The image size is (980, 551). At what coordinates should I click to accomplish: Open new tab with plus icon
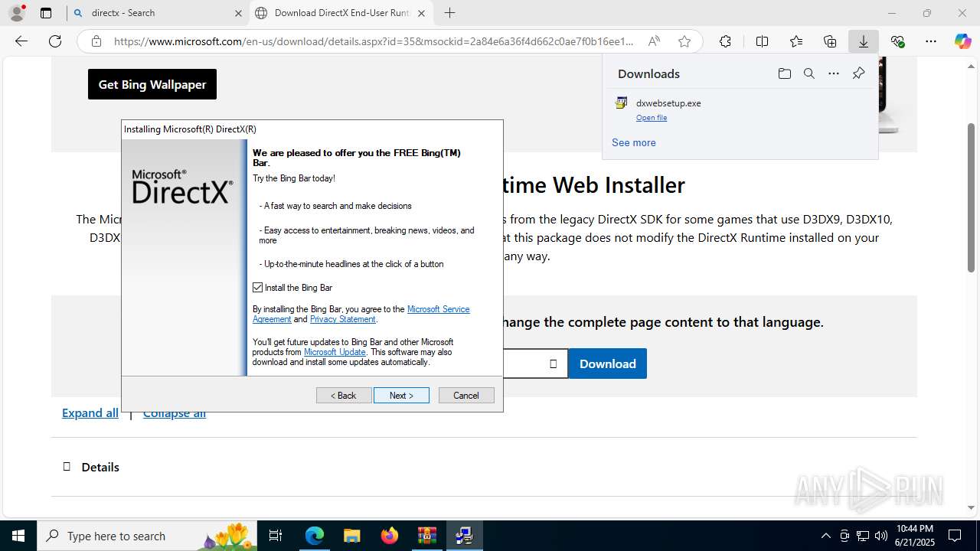point(450,13)
